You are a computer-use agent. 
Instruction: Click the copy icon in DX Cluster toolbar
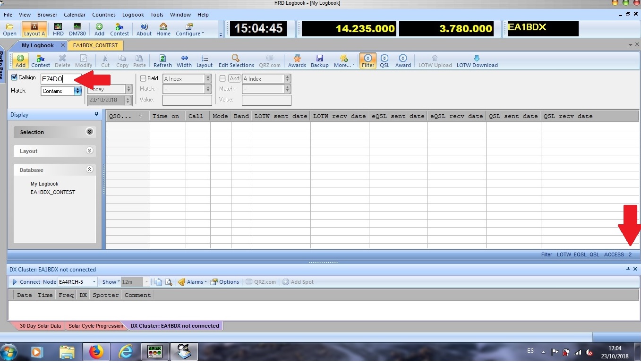pyautogui.click(x=158, y=282)
